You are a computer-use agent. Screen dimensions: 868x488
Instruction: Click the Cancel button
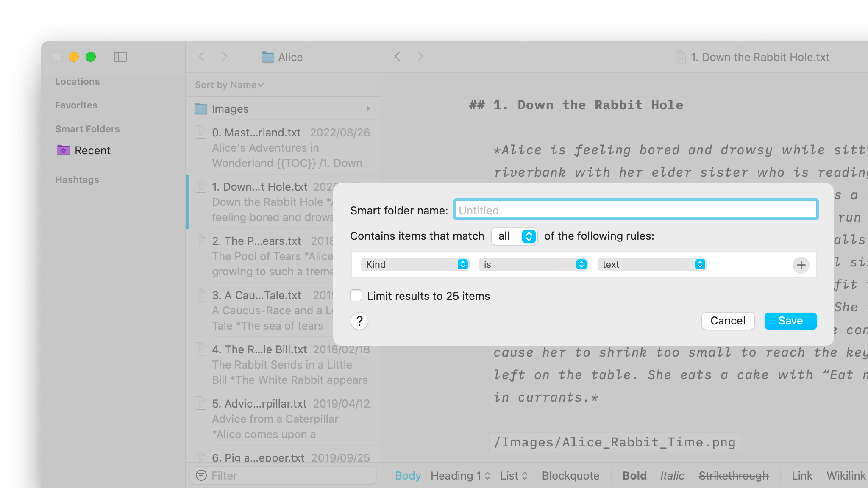[x=728, y=321]
